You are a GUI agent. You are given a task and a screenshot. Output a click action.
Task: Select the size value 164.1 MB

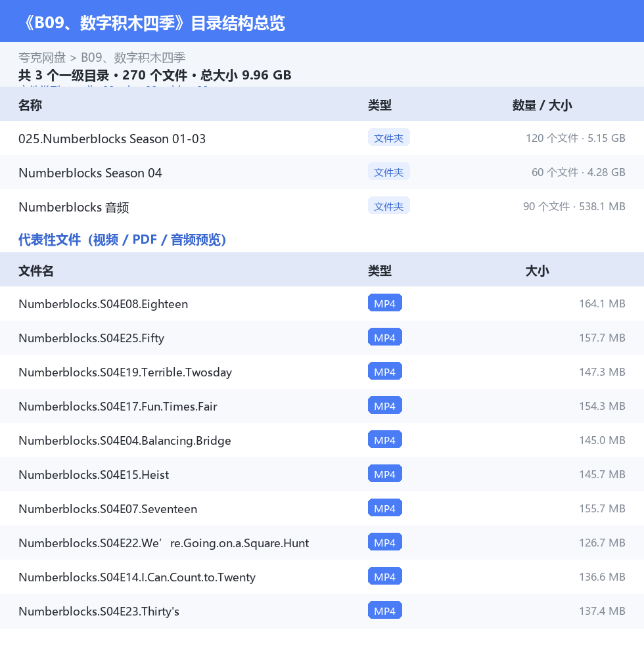tap(602, 303)
